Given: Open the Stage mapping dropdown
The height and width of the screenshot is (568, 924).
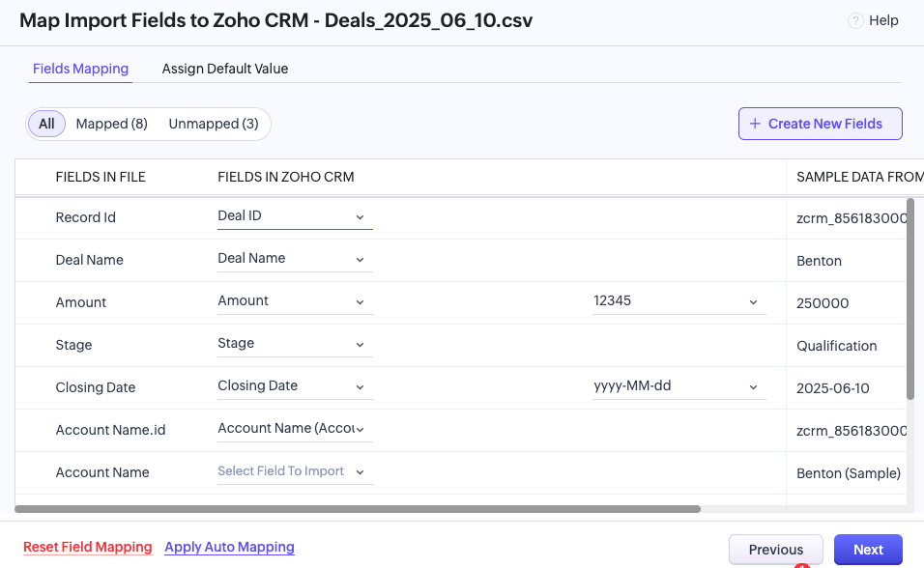Looking at the screenshot, I should pyautogui.click(x=295, y=344).
